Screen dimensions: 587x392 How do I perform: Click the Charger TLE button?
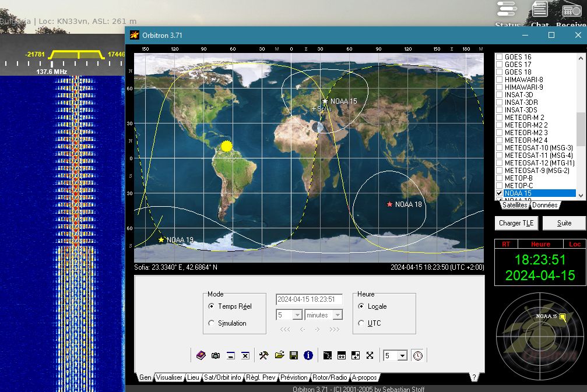pyautogui.click(x=516, y=223)
